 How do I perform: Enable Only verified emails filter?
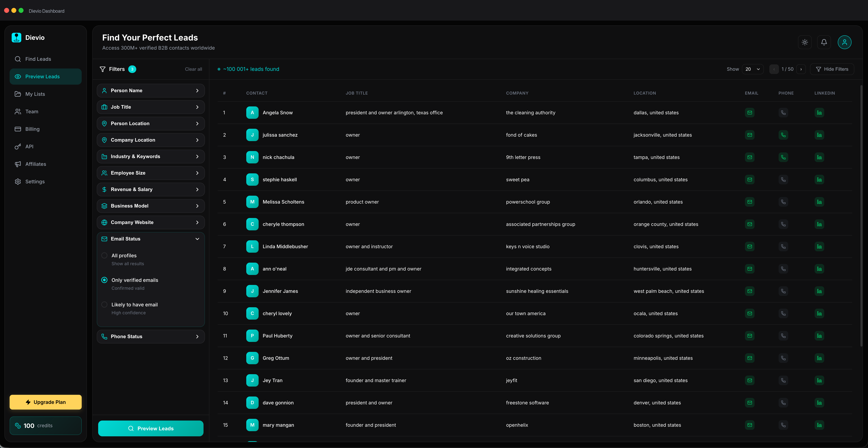click(x=105, y=280)
